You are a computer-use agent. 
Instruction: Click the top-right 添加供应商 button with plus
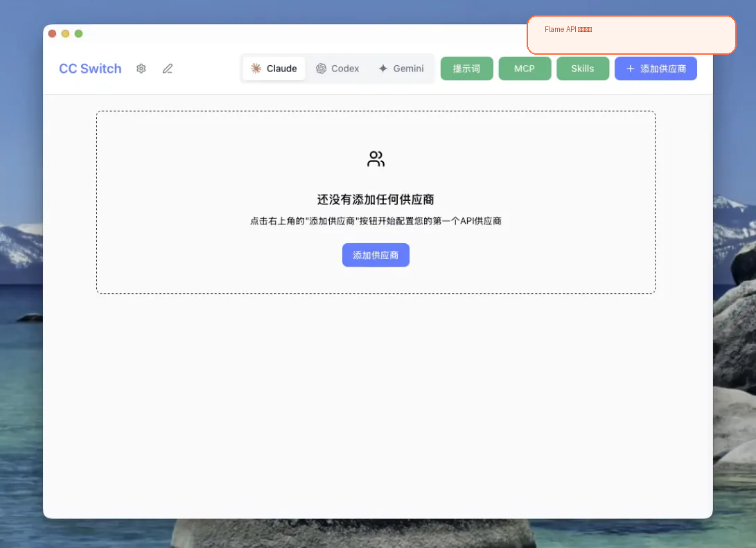[x=656, y=69]
